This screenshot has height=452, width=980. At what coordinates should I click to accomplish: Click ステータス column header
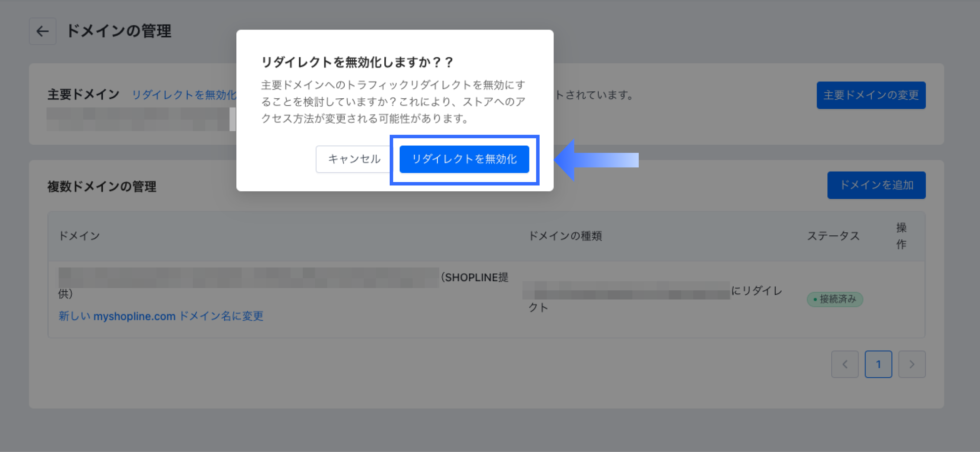(x=833, y=236)
